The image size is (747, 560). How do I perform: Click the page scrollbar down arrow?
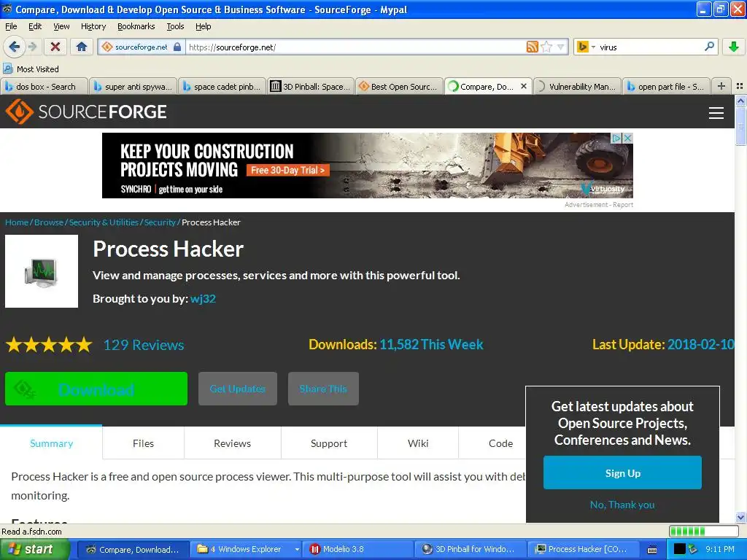click(x=740, y=517)
